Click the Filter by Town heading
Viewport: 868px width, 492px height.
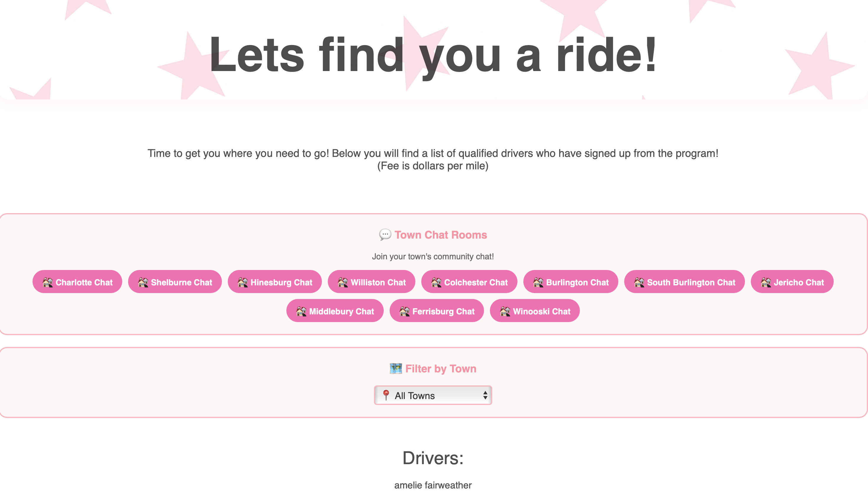(441, 369)
